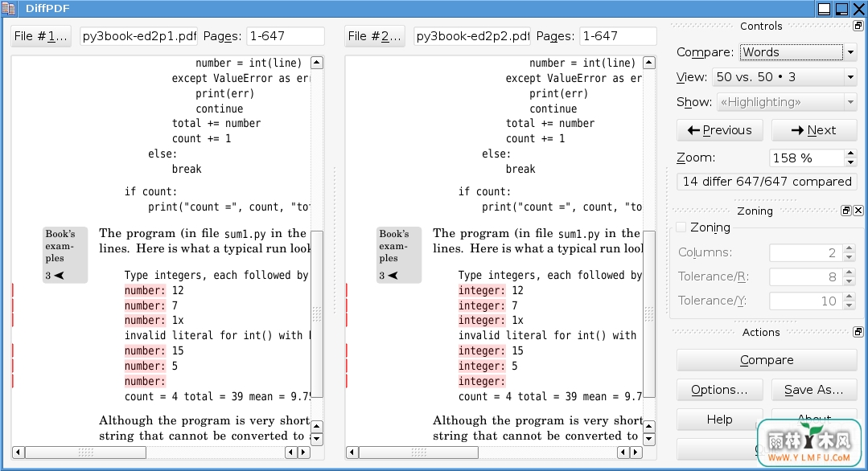Viewport: 868px width, 471px height.
Task: Click left pane horizontal scroll-right arrow
Action: 303,453
